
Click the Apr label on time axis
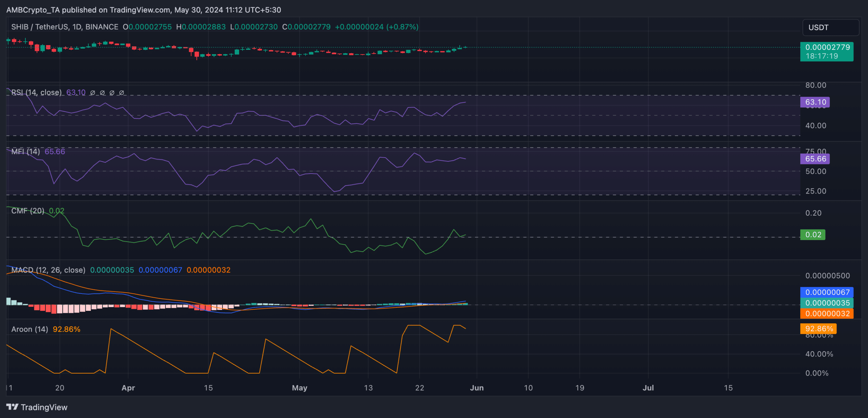tap(128, 388)
